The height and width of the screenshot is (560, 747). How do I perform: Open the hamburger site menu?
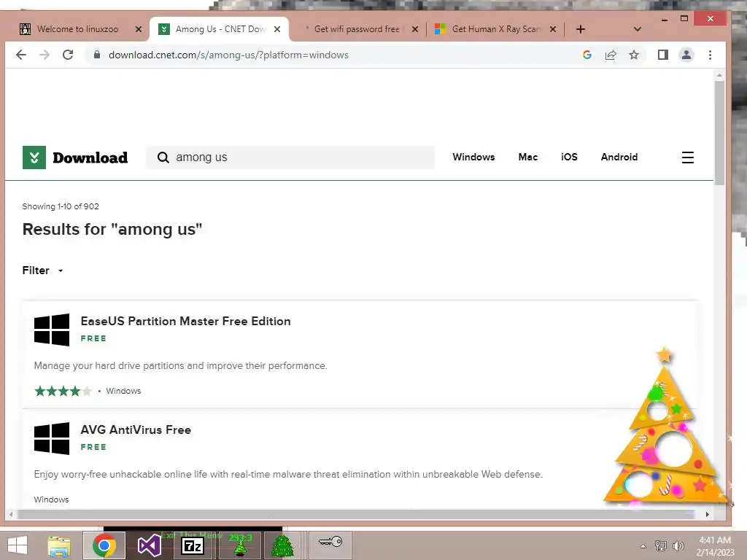pos(687,157)
